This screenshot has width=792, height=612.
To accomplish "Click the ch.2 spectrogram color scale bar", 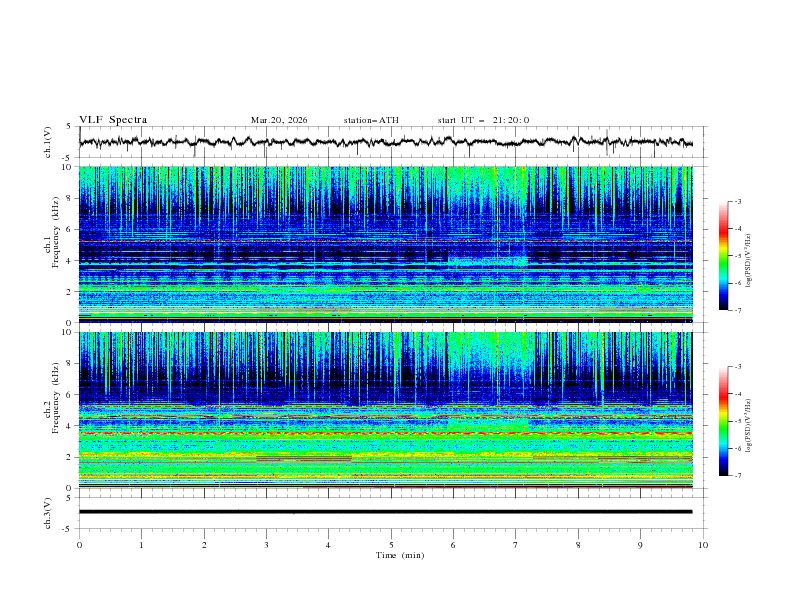I will tap(724, 421).
